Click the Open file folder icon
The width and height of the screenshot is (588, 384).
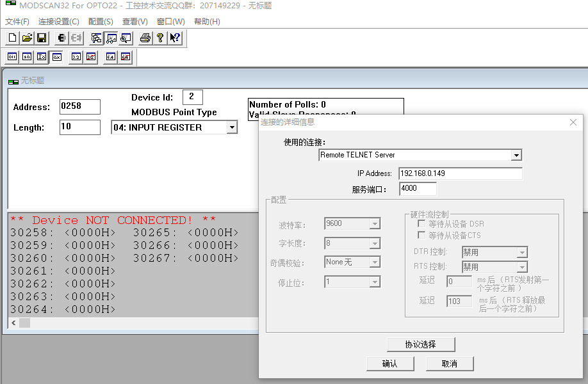click(27, 38)
